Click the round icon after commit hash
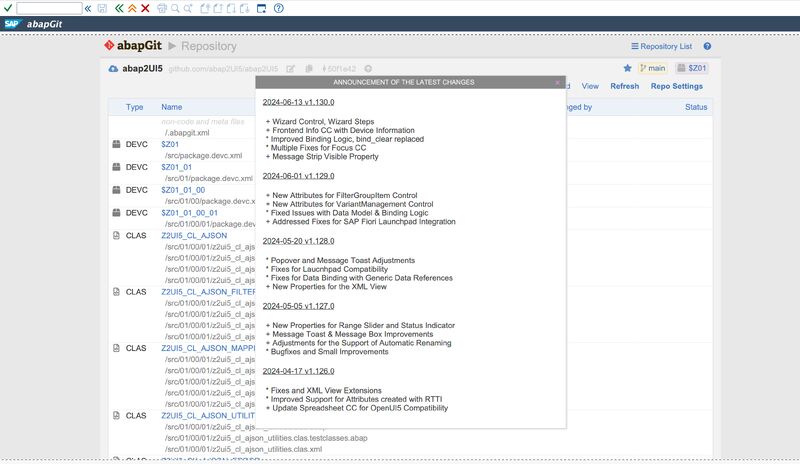800x464 pixels. (368, 68)
